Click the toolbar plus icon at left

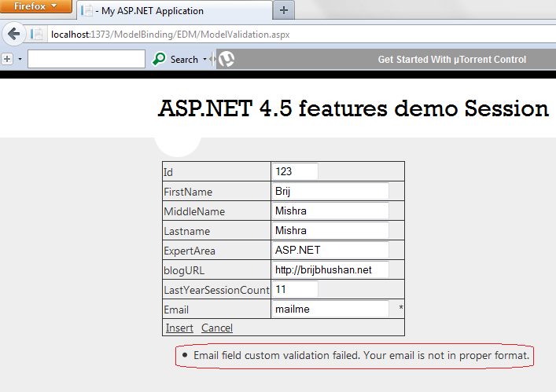7,59
